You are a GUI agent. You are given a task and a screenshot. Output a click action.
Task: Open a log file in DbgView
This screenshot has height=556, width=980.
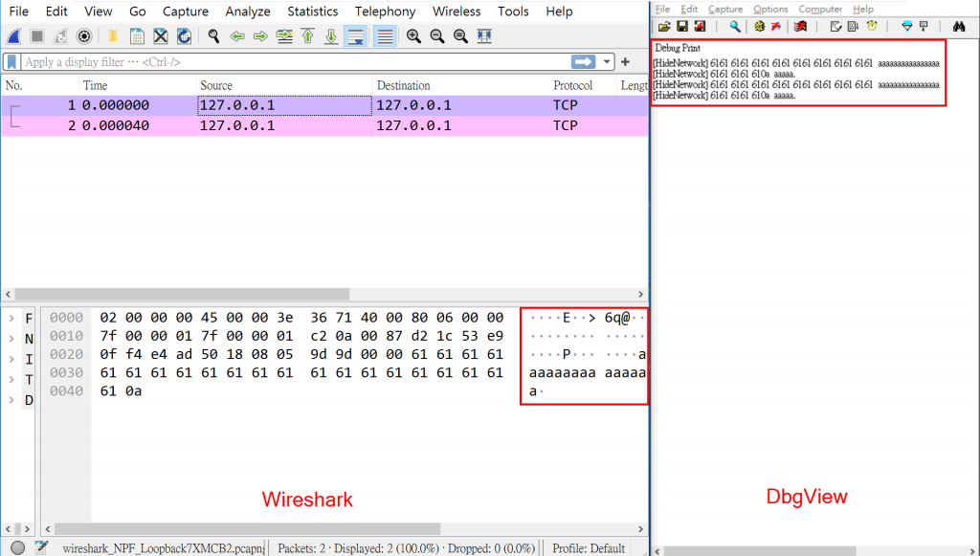[x=664, y=26]
